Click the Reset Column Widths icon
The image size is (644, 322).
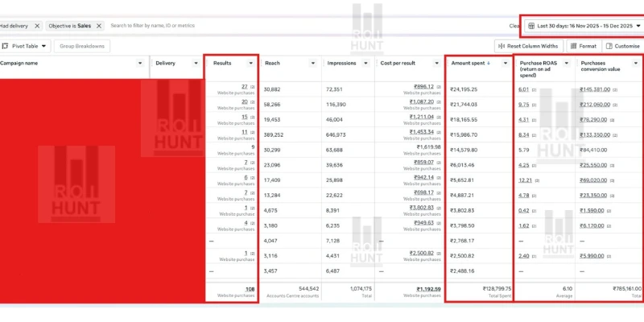point(502,47)
